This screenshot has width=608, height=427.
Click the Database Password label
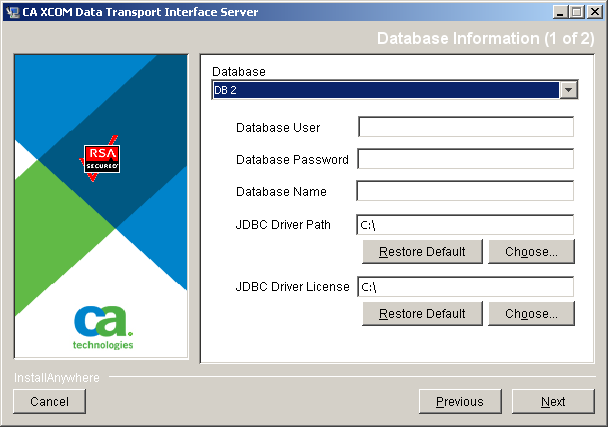[x=292, y=159]
